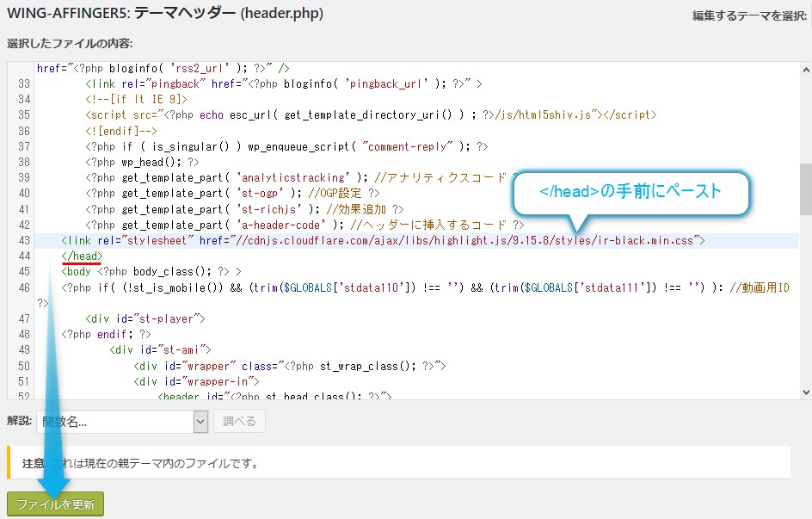Click the 'st-ogp' OGP設定 code line
The image size is (812, 519).
click(x=232, y=194)
